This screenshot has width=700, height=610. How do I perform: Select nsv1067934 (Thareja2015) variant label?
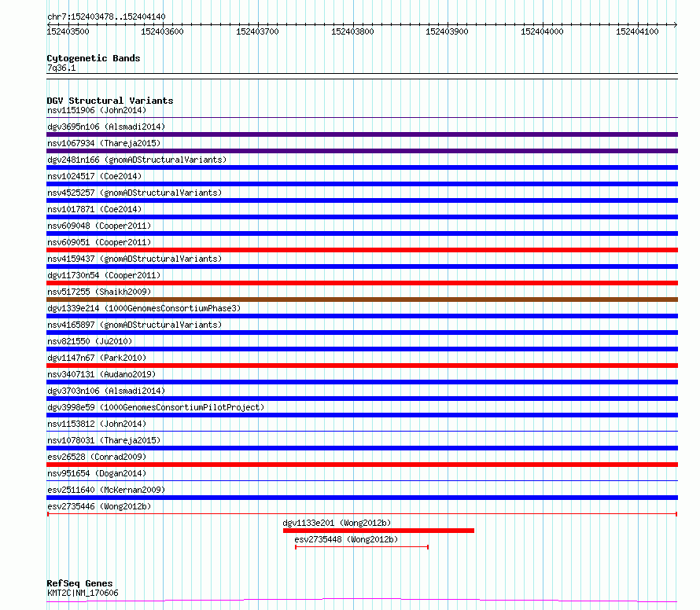point(104,143)
